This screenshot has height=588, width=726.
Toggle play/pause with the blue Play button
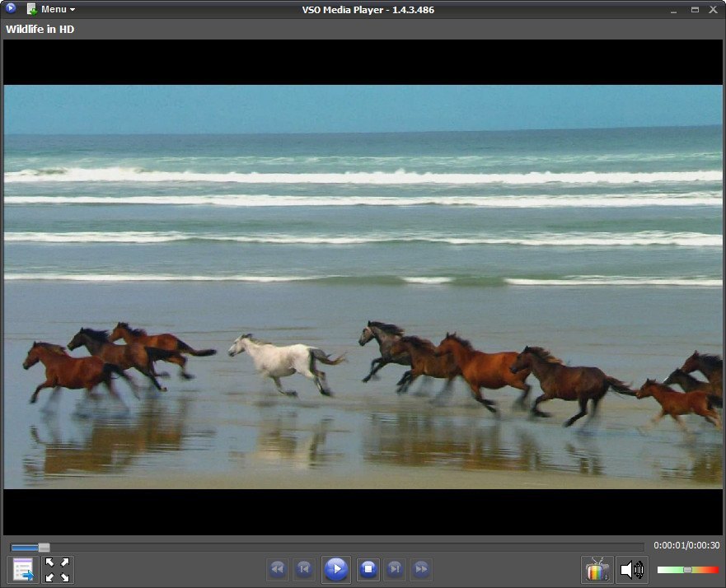tap(335, 569)
